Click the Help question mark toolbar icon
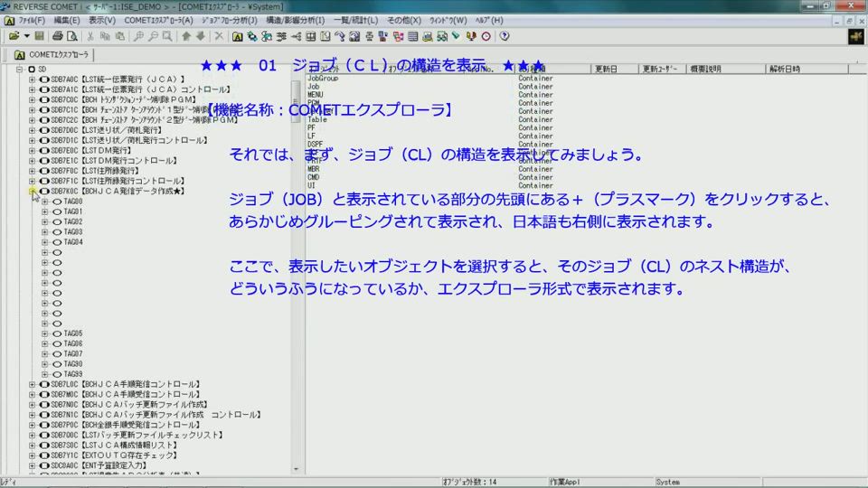868x488 pixels. coord(505,36)
